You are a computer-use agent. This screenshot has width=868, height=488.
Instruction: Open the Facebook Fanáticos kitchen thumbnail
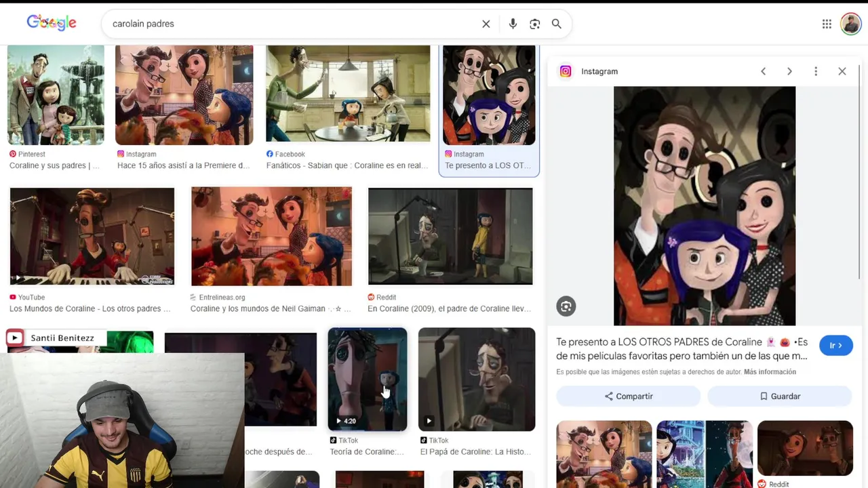click(x=348, y=94)
